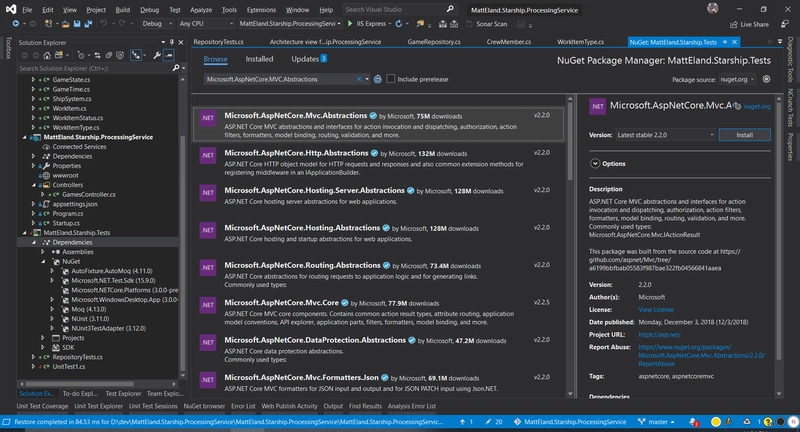The width and height of the screenshot is (800, 432).
Task: Open the GameRepository.cs document tab
Action: (x=434, y=42)
